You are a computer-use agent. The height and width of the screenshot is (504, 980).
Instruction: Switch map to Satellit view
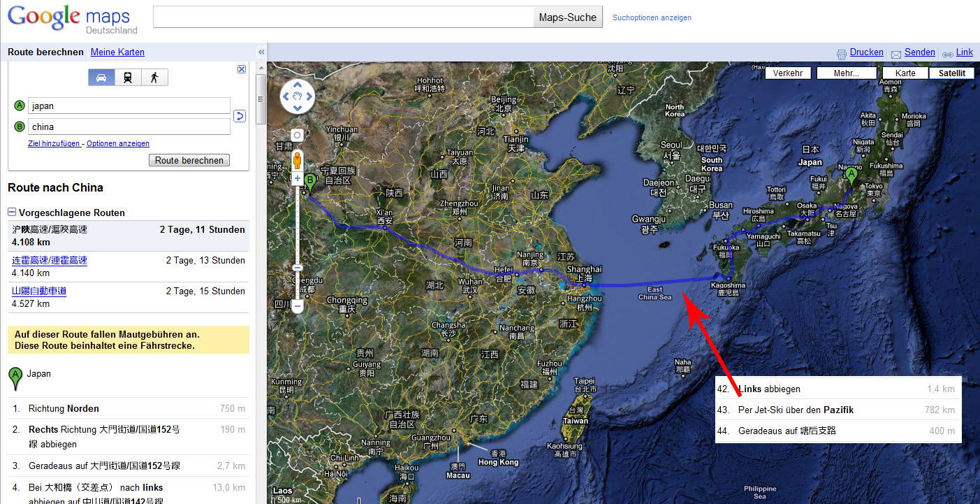[951, 73]
